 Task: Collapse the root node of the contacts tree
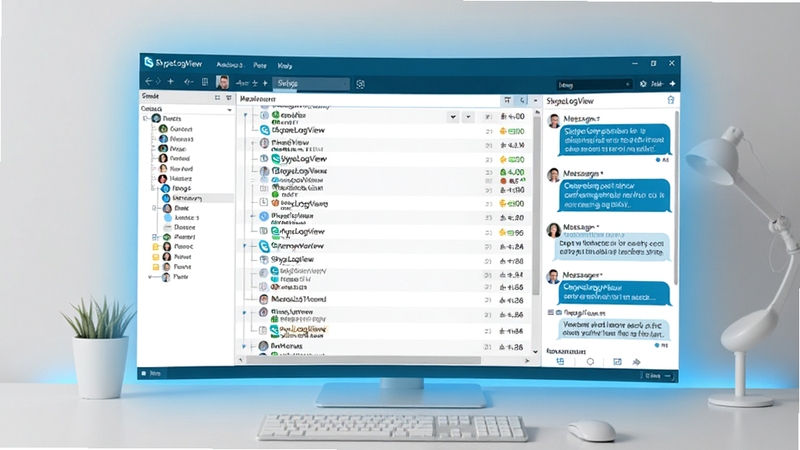coord(146,118)
